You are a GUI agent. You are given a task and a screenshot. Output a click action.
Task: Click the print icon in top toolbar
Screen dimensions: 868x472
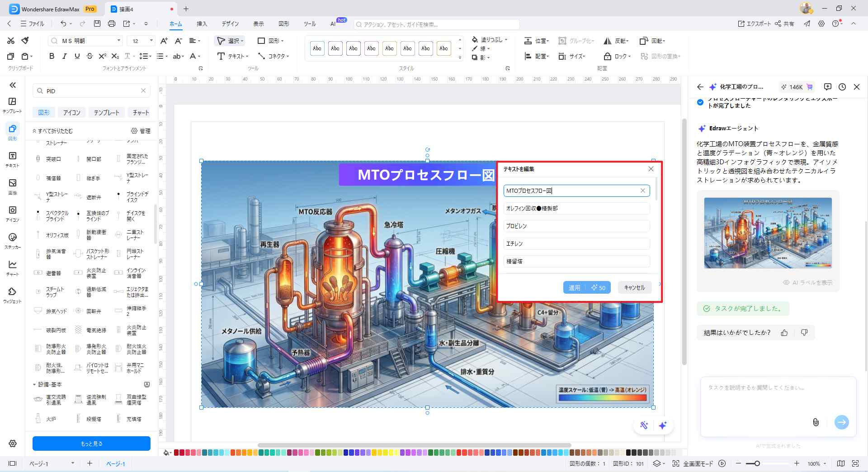pos(112,24)
